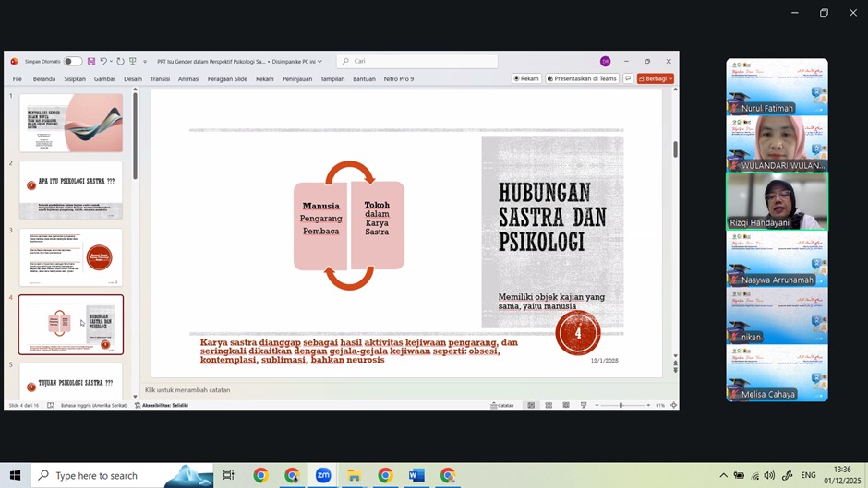Select slide 2 thumbnail Apa Itu Psikologi Sastra

pos(71,189)
